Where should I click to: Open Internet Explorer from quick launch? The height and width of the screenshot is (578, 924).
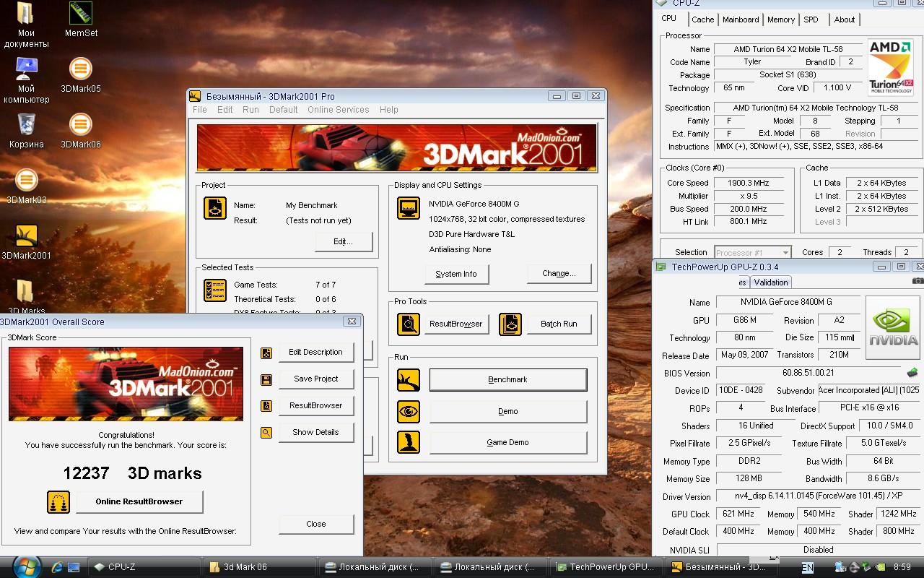57,567
